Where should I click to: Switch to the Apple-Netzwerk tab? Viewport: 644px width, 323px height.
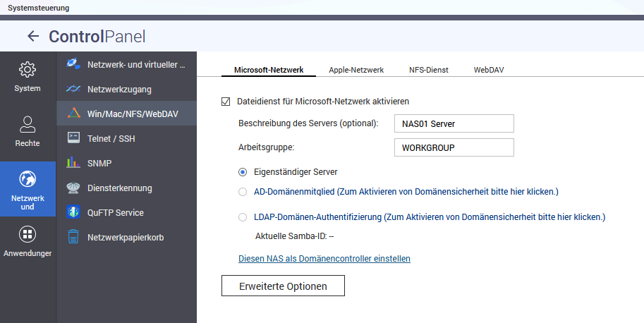coord(356,70)
